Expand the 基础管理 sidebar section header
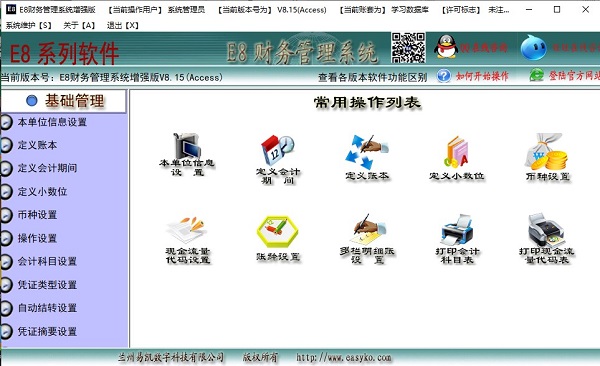Viewport: 600px width, 366px height. tap(63, 101)
